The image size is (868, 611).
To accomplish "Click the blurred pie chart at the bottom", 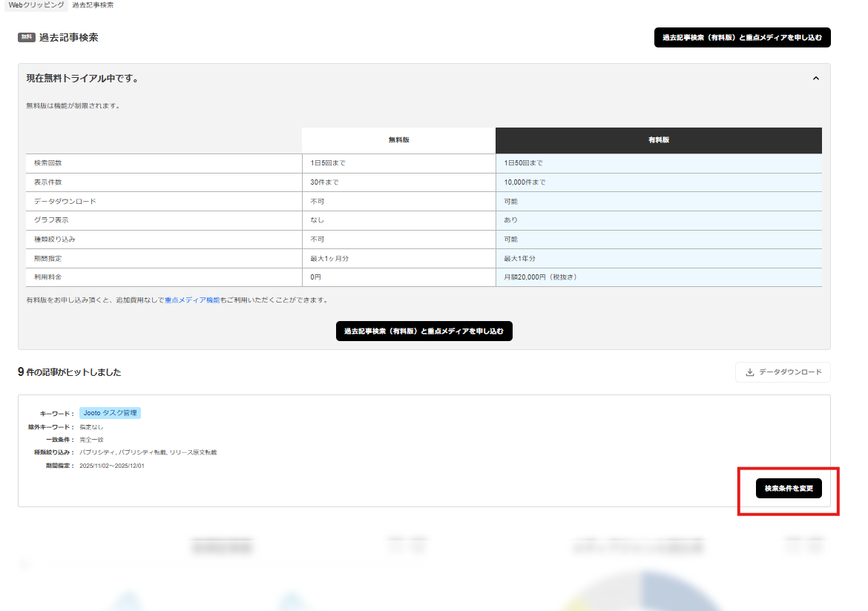I will pos(645,593).
